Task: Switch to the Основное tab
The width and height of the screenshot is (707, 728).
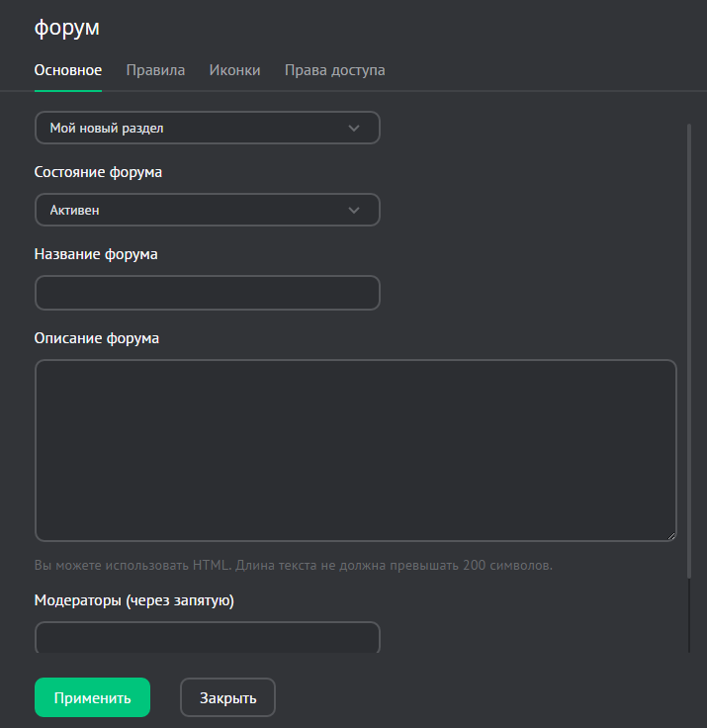Action: (67, 70)
